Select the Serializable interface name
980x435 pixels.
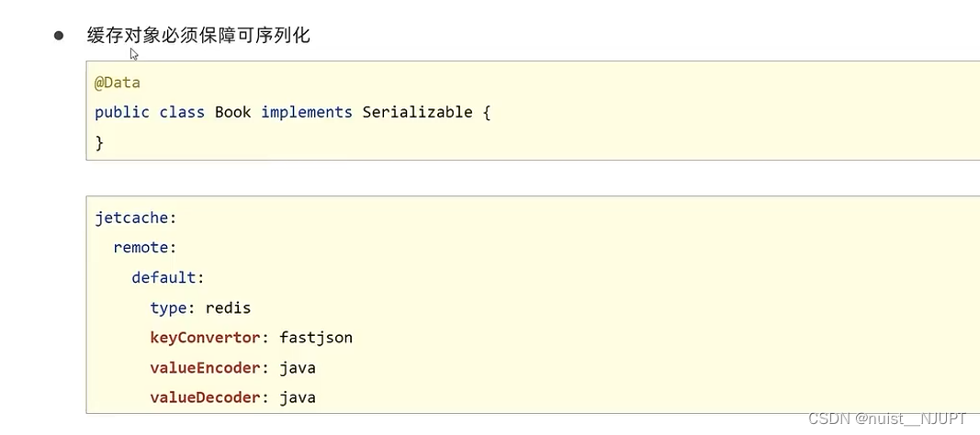click(x=418, y=112)
